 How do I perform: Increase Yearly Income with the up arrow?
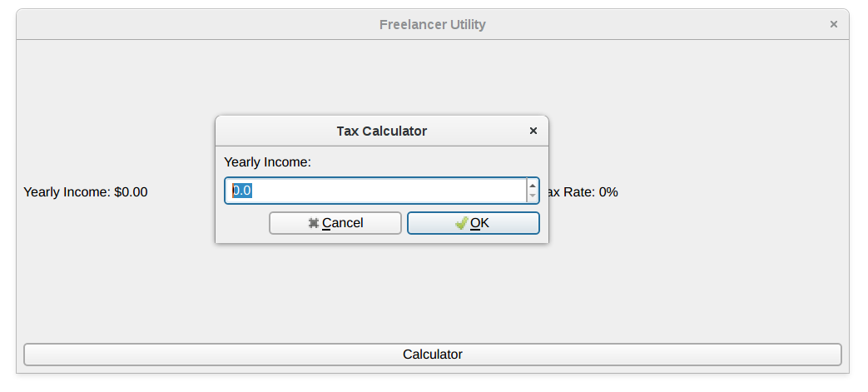click(533, 185)
